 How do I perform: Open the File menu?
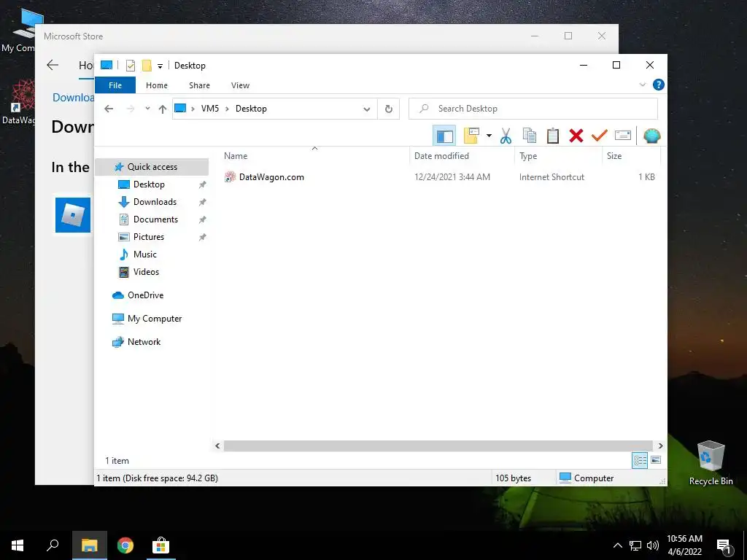pos(115,85)
